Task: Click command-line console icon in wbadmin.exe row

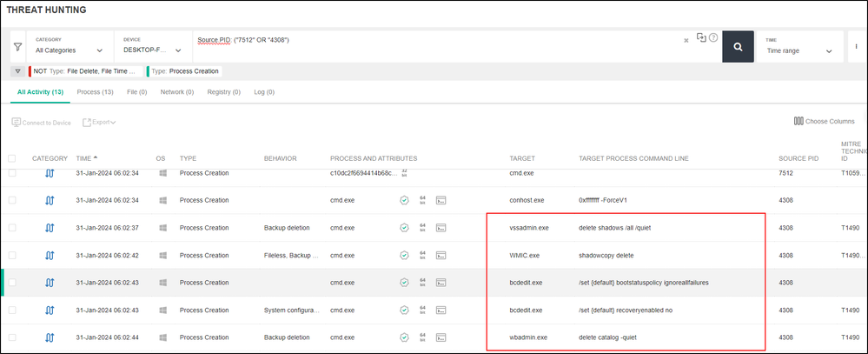Action: coord(441,337)
